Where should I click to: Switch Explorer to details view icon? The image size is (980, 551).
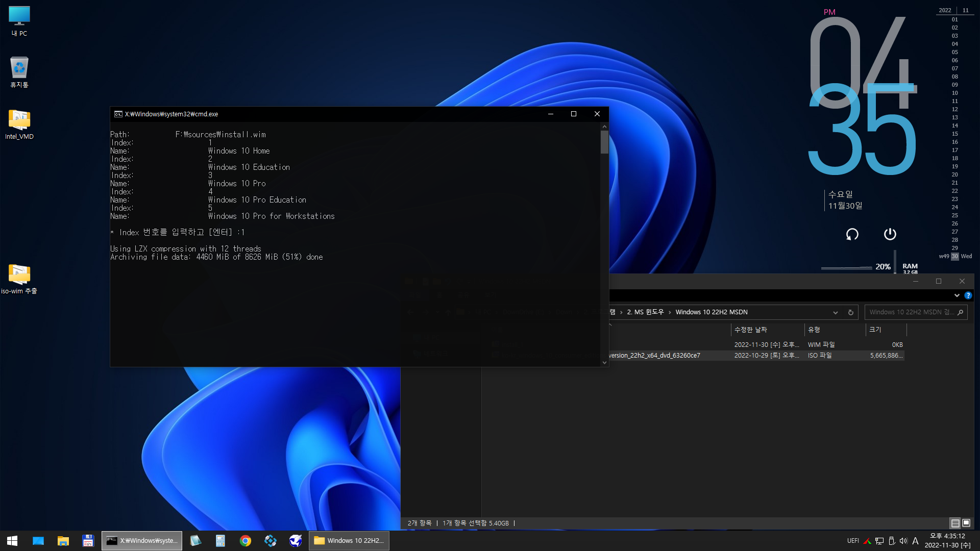[955, 523]
